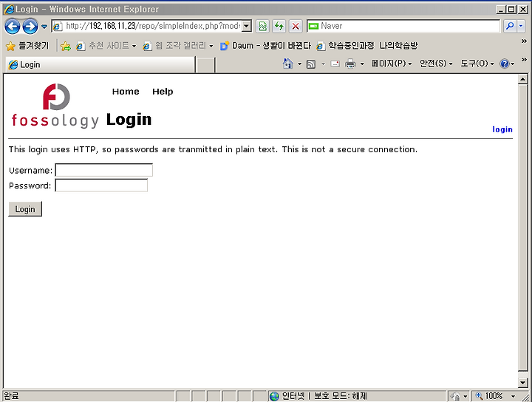The width and height of the screenshot is (532, 402).
Task: Open the 웹 조각 갤러리 favorites item
Action: [178, 46]
